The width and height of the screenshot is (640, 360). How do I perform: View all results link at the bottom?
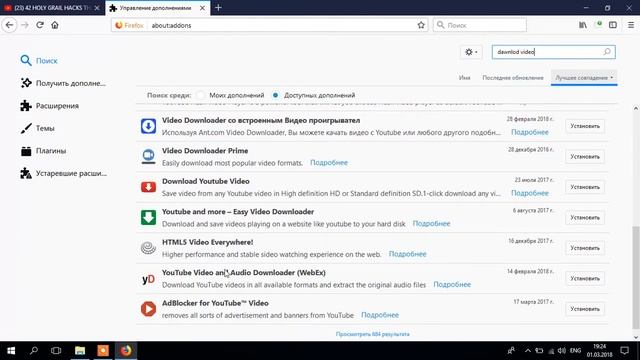tap(372, 334)
